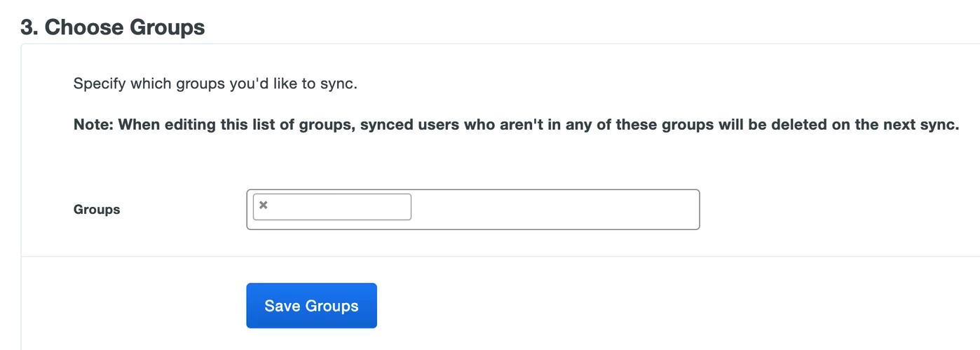The height and width of the screenshot is (350, 980).
Task: Click the 'Specify which groups you'd like to sync' text
Action: [x=216, y=84]
